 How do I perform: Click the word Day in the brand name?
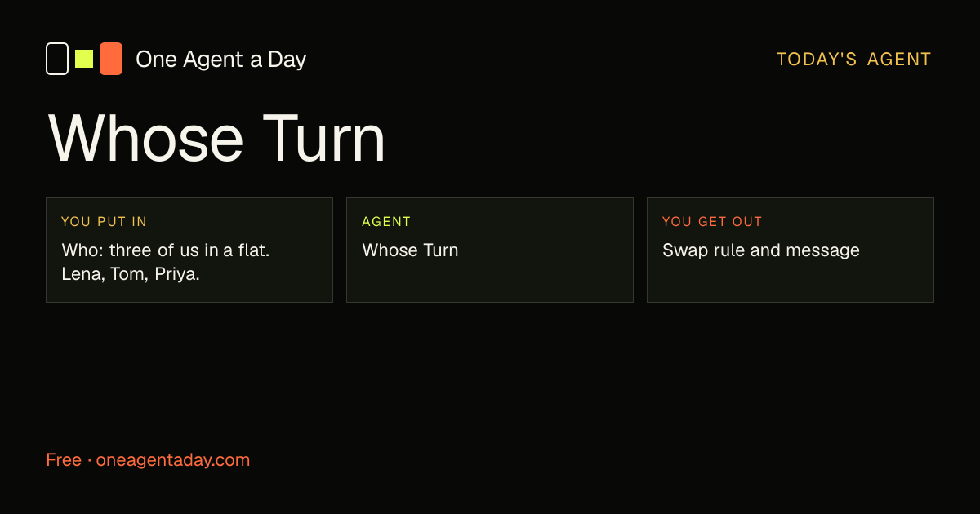point(287,60)
